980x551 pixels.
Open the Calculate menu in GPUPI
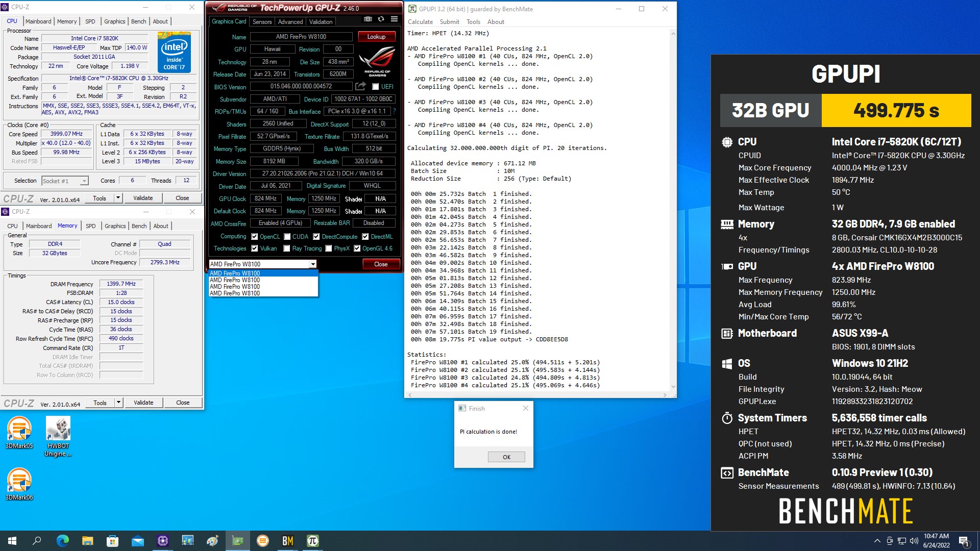[x=420, y=22]
